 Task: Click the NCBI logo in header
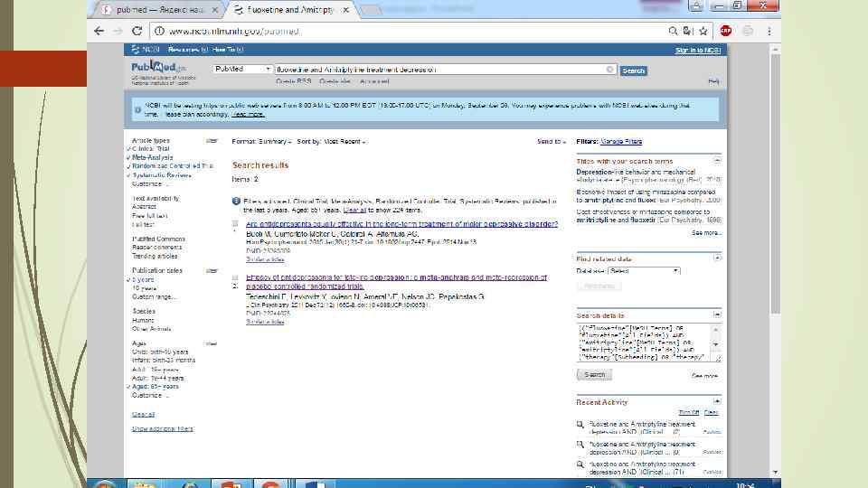click(145, 49)
